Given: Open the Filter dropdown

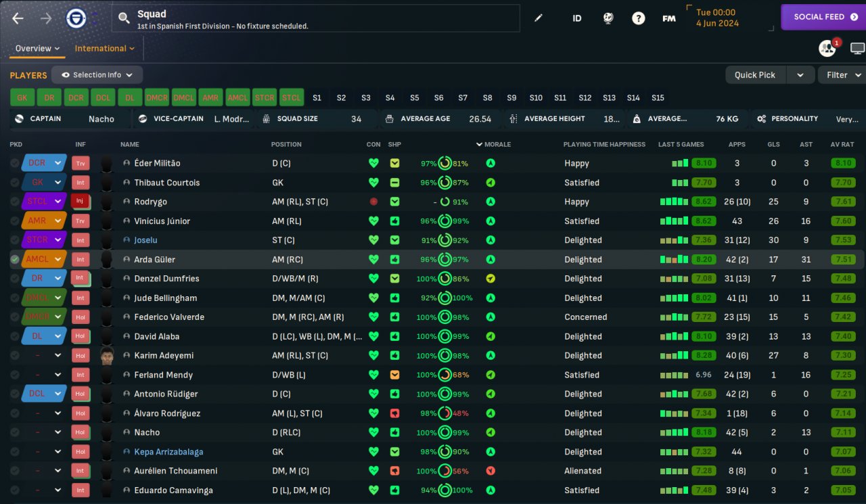Looking at the screenshot, I should click(x=842, y=75).
